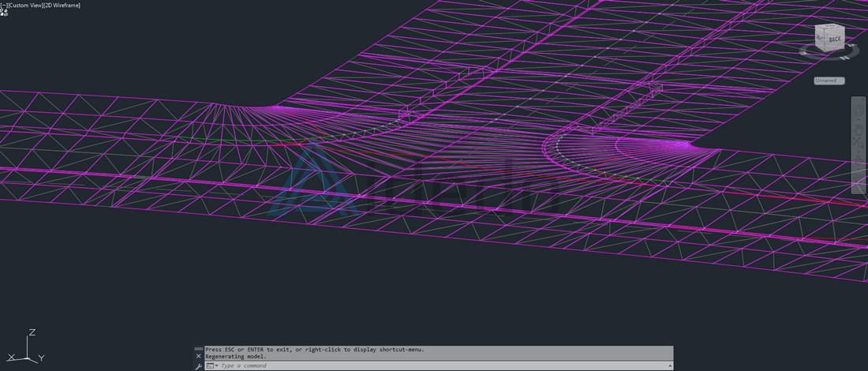Viewport: 868px width, 371px height.
Task: Click the 'Press ESC or ENTER to exit' line
Action: point(314,350)
